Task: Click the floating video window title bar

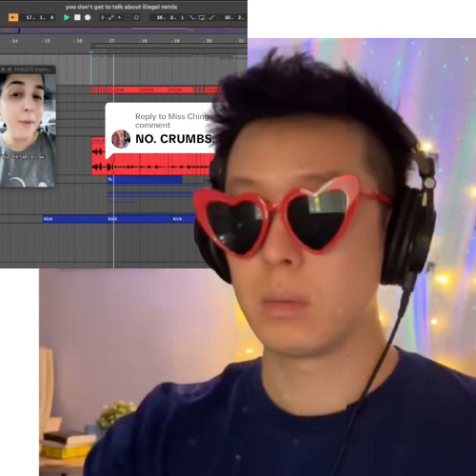Action: pos(28,69)
